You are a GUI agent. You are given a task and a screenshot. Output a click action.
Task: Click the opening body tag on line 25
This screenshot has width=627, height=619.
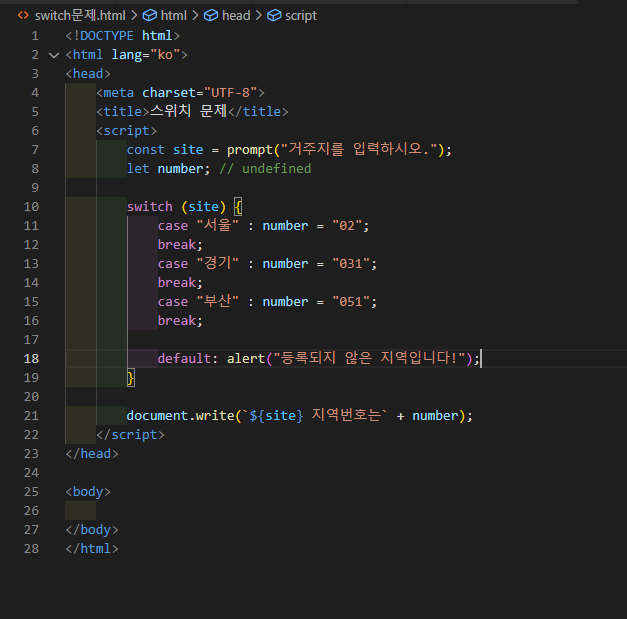click(x=88, y=492)
